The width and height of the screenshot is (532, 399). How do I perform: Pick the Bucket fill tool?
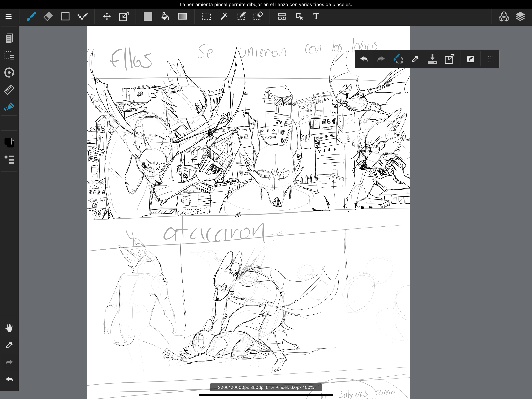tap(165, 16)
